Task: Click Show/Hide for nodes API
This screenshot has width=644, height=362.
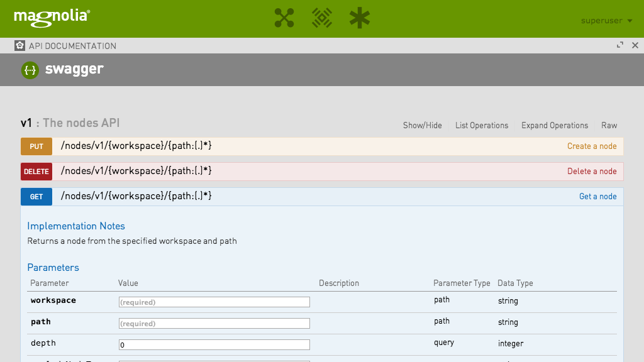Action: point(422,125)
